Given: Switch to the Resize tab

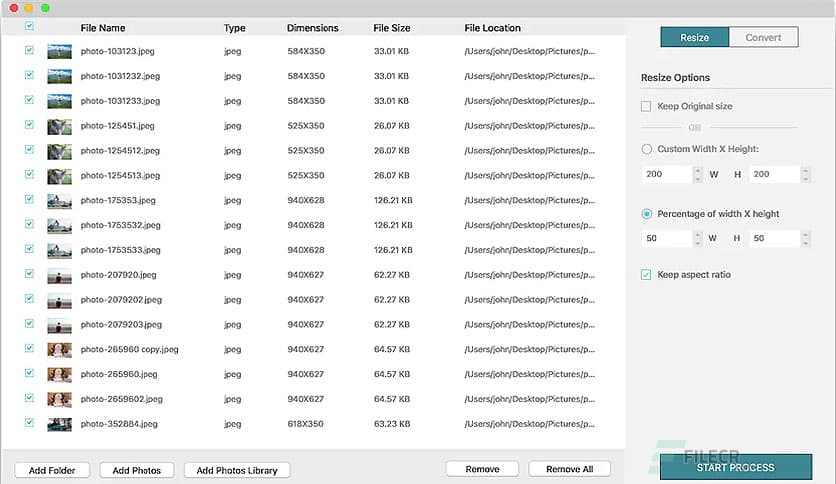Looking at the screenshot, I should pyautogui.click(x=694, y=38).
